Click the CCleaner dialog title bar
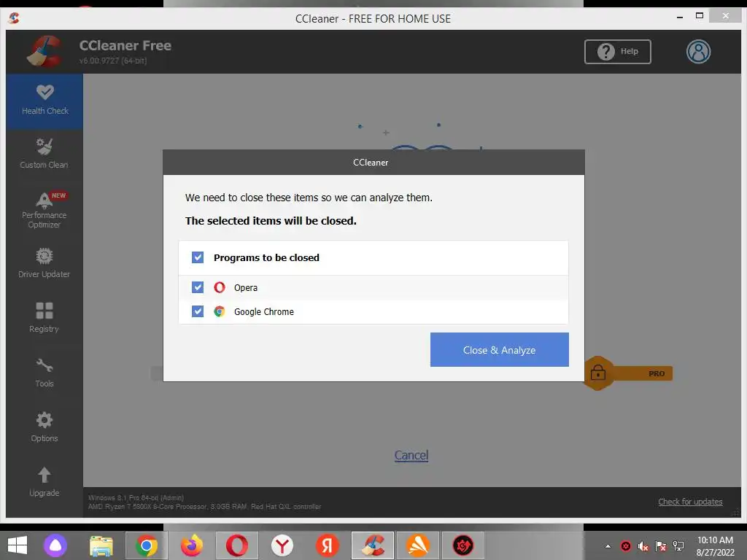 tap(373, 163)
